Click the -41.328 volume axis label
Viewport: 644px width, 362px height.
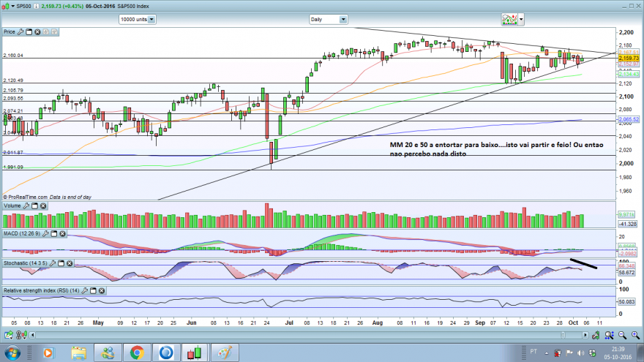click(628, 224)
